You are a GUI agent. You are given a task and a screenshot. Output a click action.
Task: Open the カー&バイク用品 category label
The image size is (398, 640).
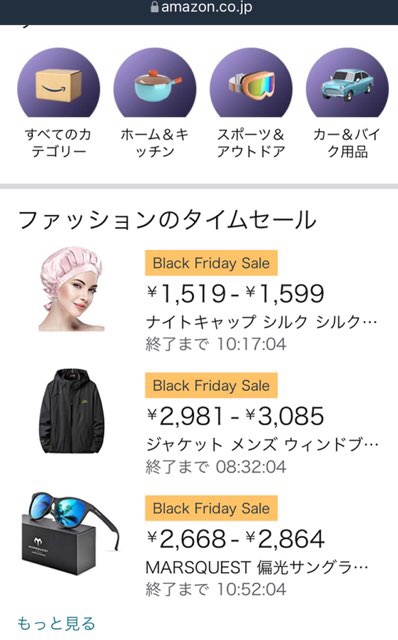coord(347,143)
